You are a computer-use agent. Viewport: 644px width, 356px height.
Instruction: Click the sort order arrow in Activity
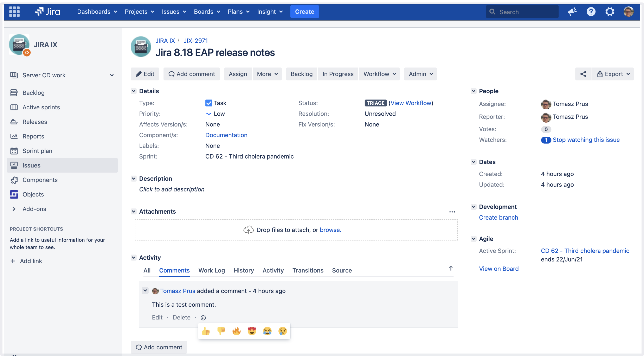[x=451, y=268]
